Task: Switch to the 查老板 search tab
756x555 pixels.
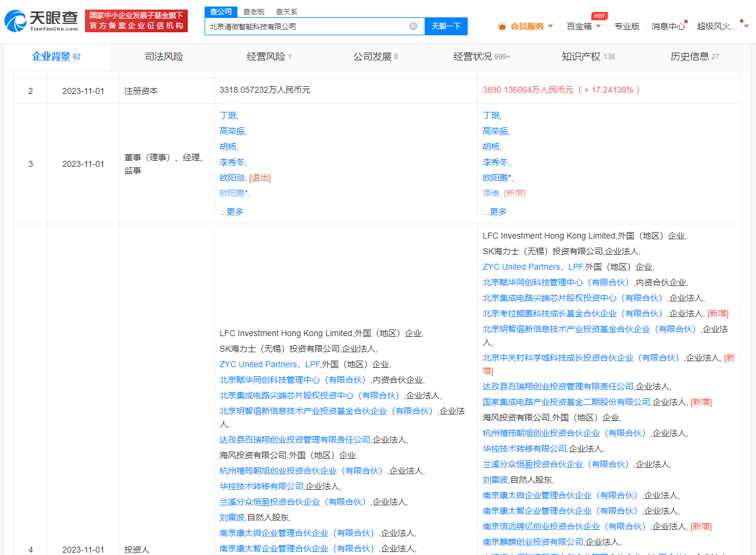Action: coord(254,12)
